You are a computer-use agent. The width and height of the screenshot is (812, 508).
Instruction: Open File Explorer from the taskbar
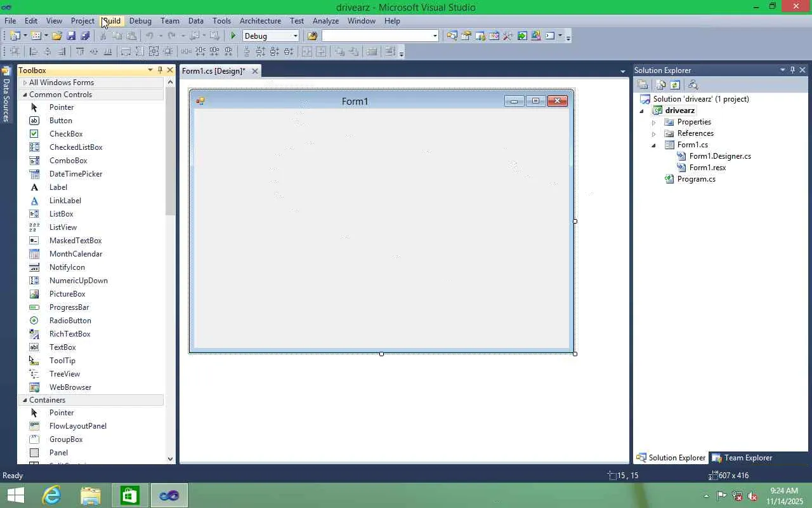(91, 495)
